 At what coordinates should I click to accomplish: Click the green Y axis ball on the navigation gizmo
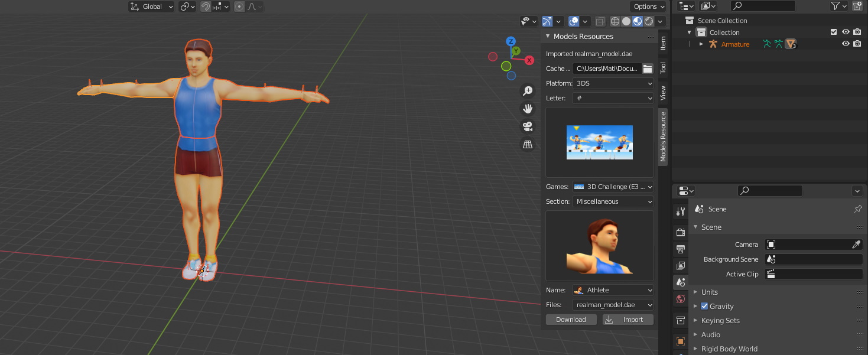[515, 51]
